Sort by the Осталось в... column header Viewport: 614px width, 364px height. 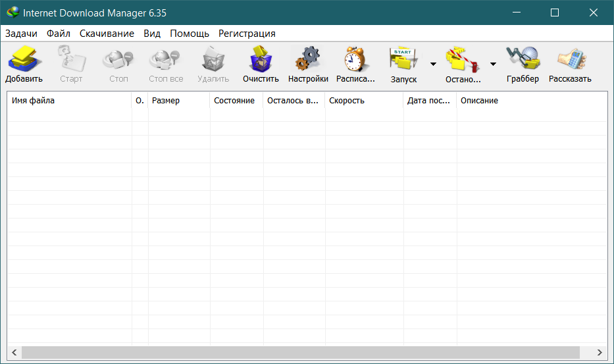click(294, 101)
